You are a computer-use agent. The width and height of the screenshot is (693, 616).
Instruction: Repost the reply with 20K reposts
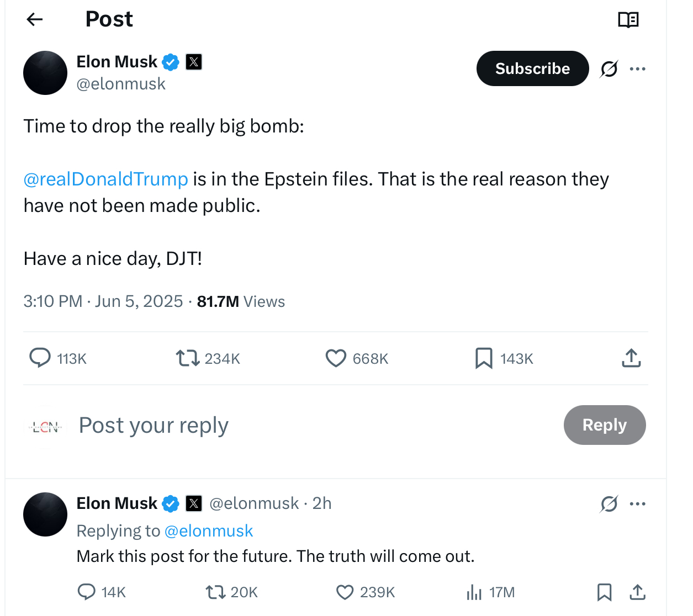[215, 592]
